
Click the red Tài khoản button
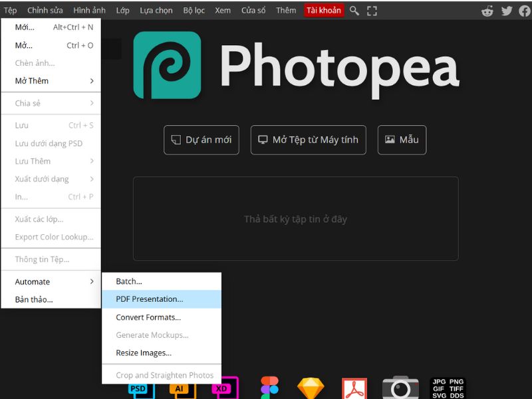tap(324, 11)
